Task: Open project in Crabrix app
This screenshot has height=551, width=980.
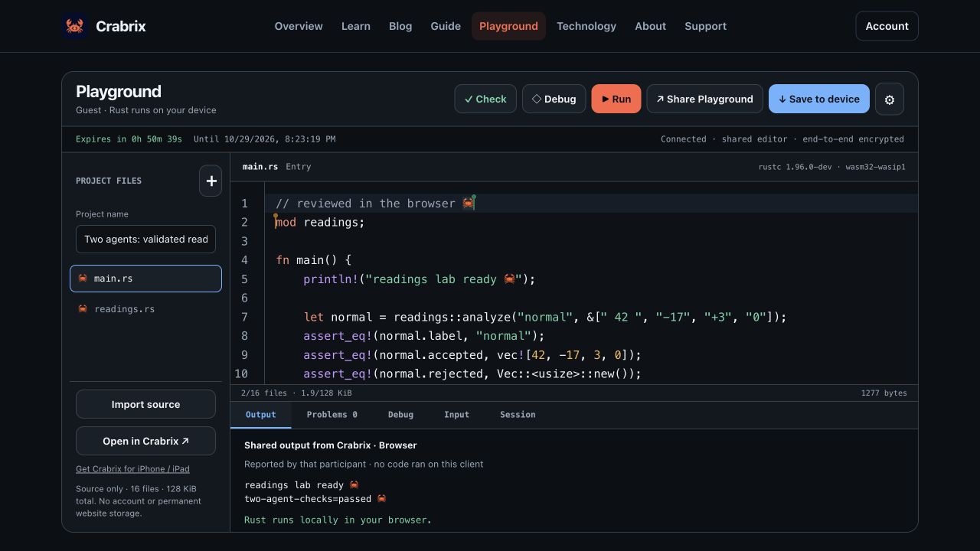Action: point(145,441)
